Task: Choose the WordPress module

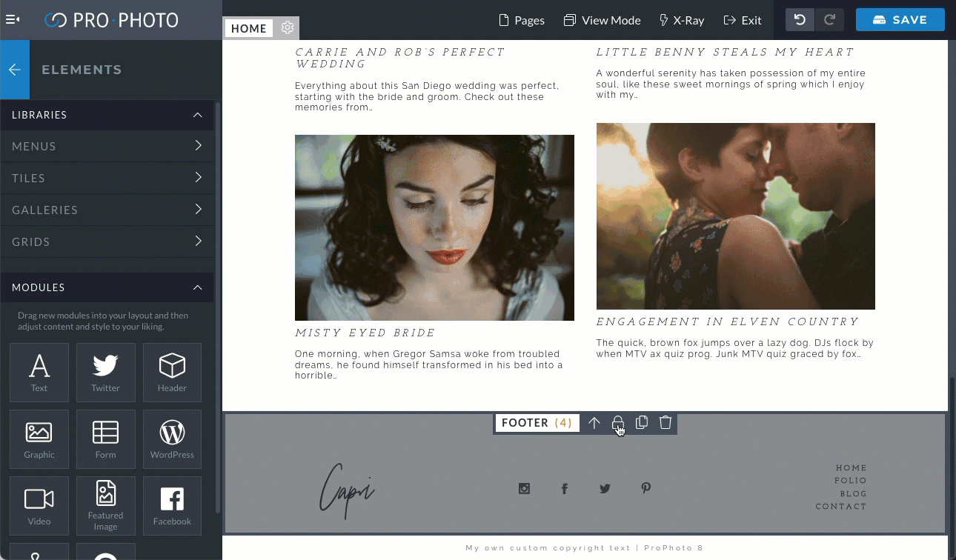Action: [172, 439]
